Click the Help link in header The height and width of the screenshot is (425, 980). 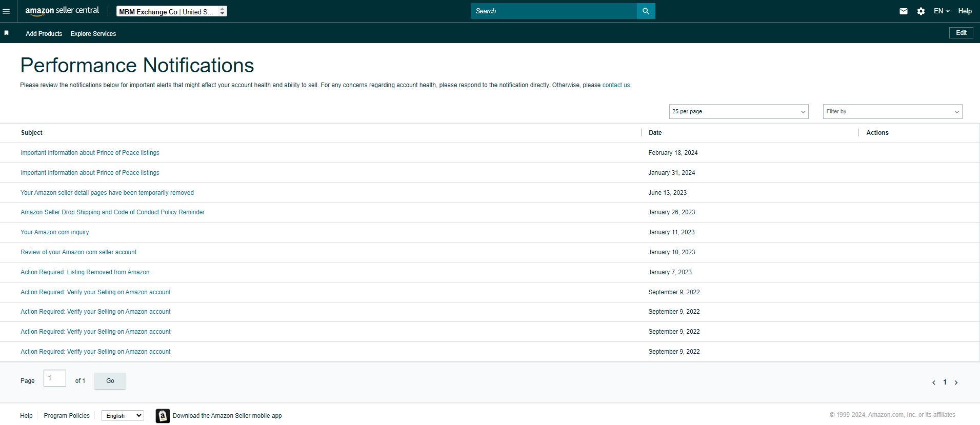965,11
